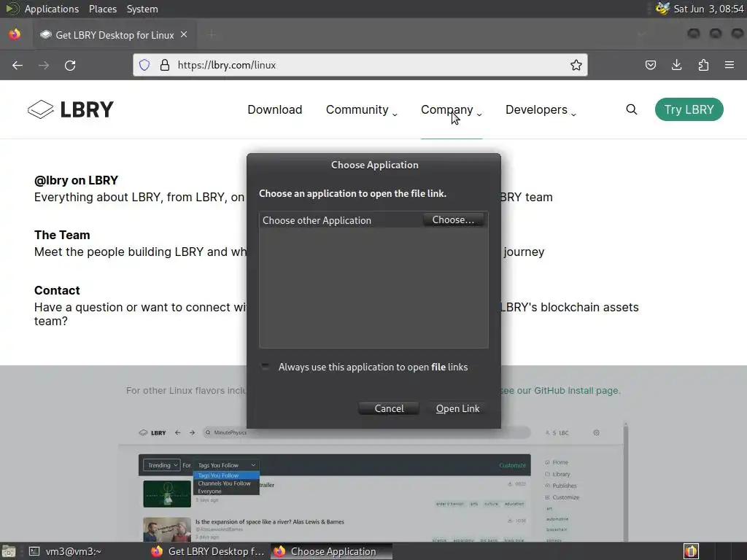This screenshot has height=560, width=747.
Task: Click the notification icon in bottom-right tray
Action: coord(691,551)
